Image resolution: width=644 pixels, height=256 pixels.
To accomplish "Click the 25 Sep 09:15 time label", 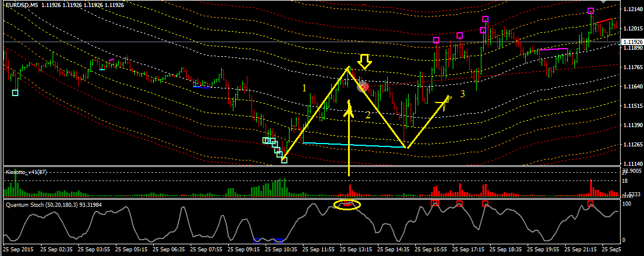I will tap(243, 250).
